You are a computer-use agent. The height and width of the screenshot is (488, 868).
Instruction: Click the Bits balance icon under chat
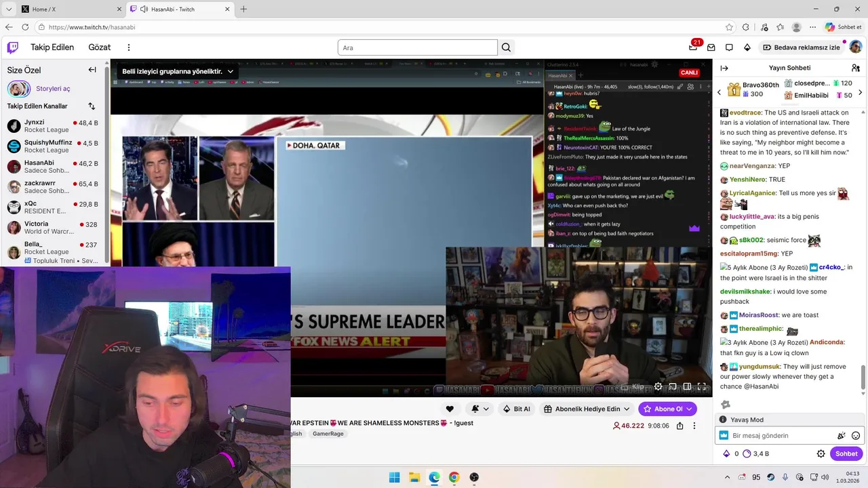726,453
